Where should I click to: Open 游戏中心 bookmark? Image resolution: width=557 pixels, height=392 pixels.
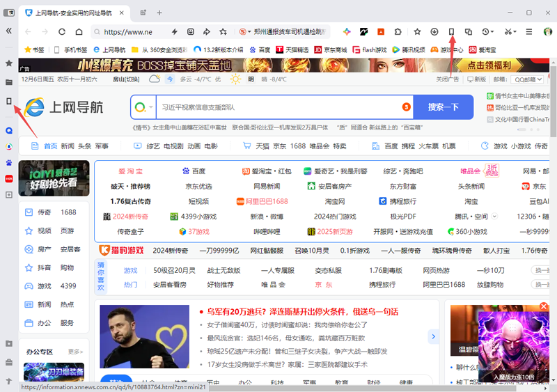447,49
